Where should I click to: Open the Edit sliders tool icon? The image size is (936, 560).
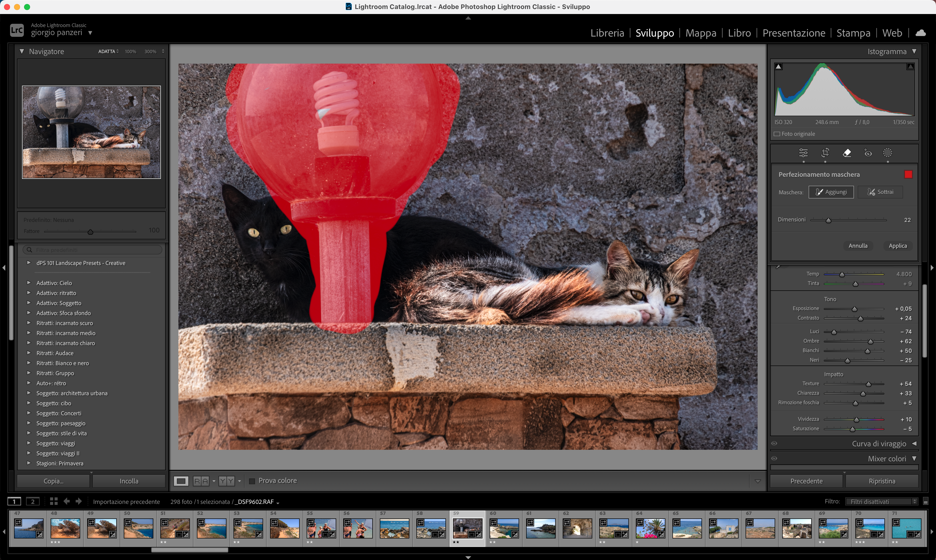pyautogui.click(x=803, y=153)
